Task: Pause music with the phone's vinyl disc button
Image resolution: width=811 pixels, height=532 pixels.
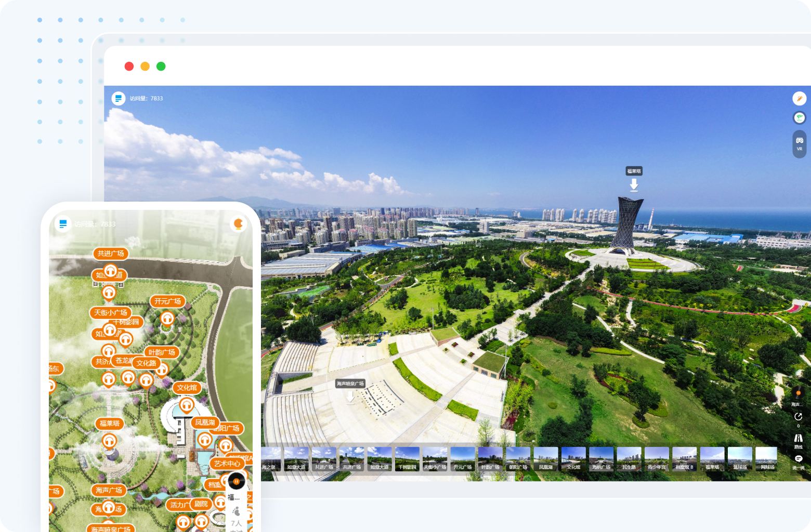Action: pyautogui.click(x=237, y=481)
